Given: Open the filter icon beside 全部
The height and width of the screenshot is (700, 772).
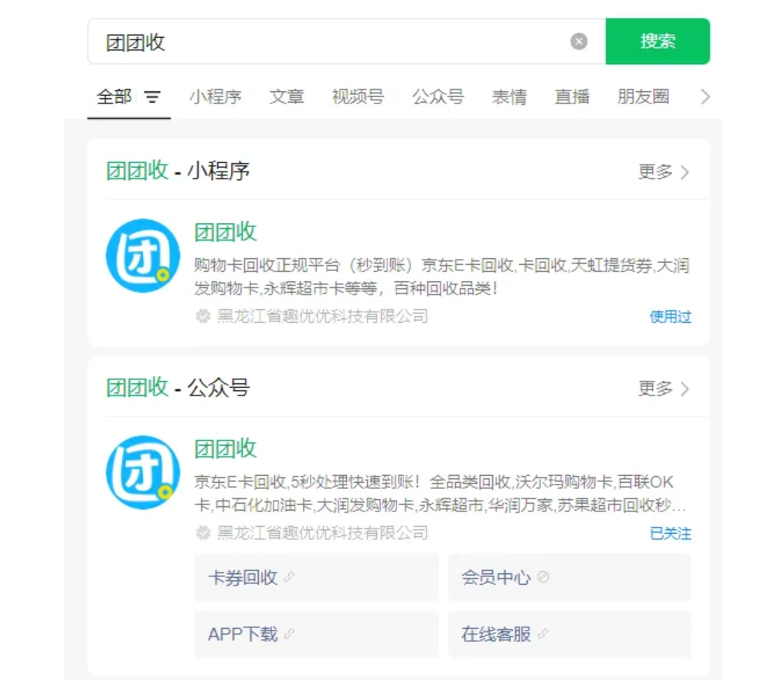Looking at the screenshot, I should click(152, 97).
